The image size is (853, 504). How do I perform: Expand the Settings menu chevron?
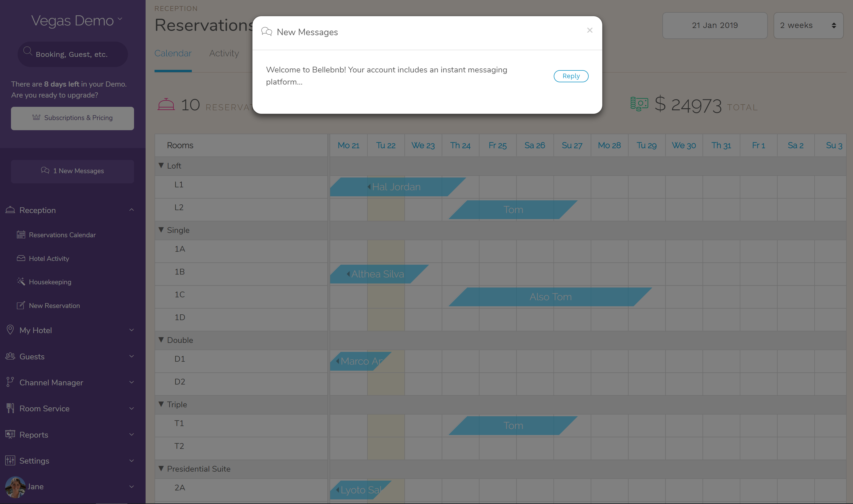[131, 460]
